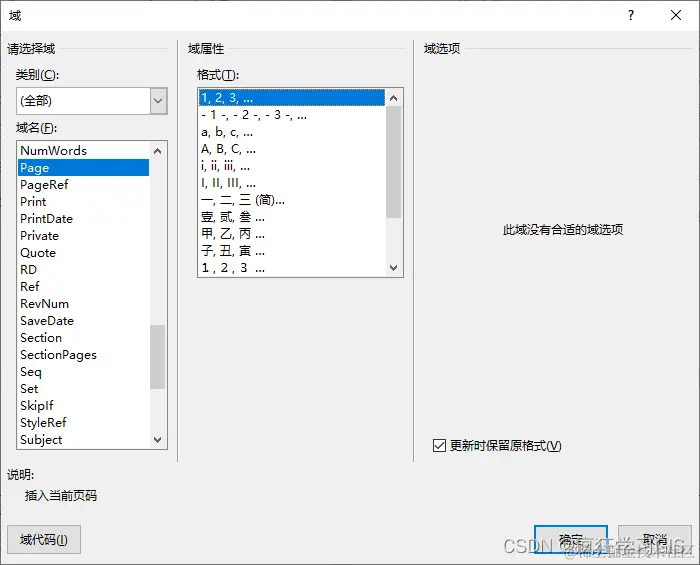Select Subject field name
The height and width of the screenshot is (565, 700).
point(83,440)
